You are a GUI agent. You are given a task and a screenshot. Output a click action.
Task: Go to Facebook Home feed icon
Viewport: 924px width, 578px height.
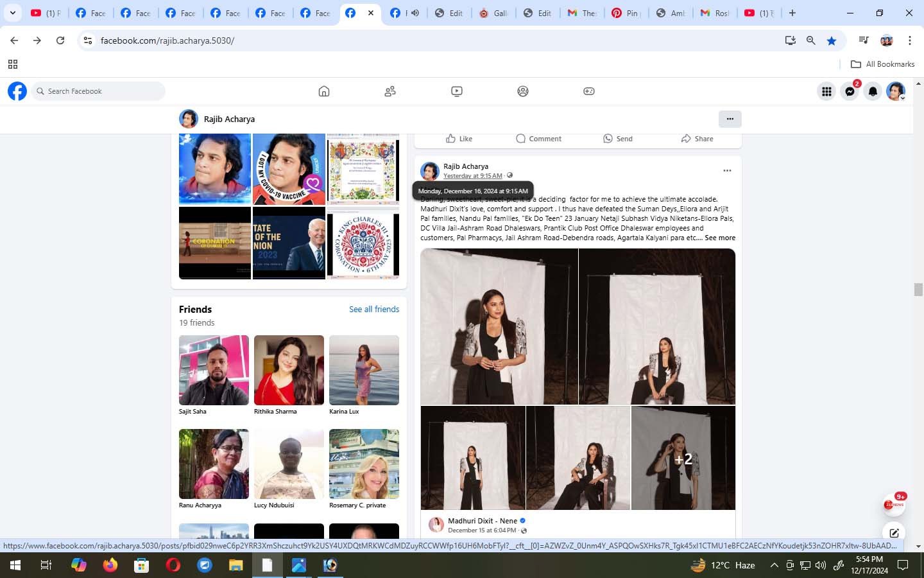coord(324,91)
